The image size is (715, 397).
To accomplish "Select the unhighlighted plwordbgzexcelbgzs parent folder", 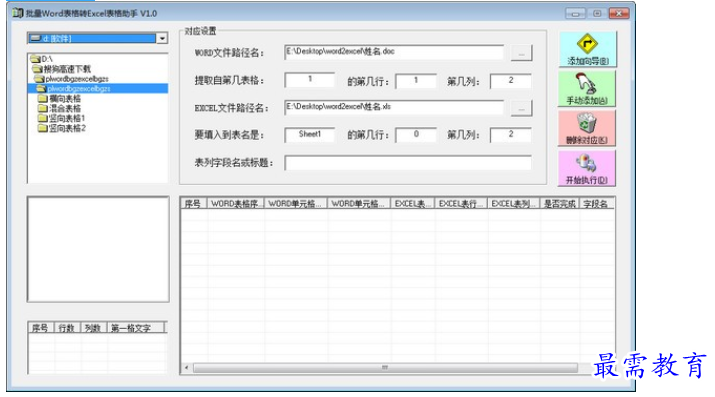I will (x=72, y=79).
